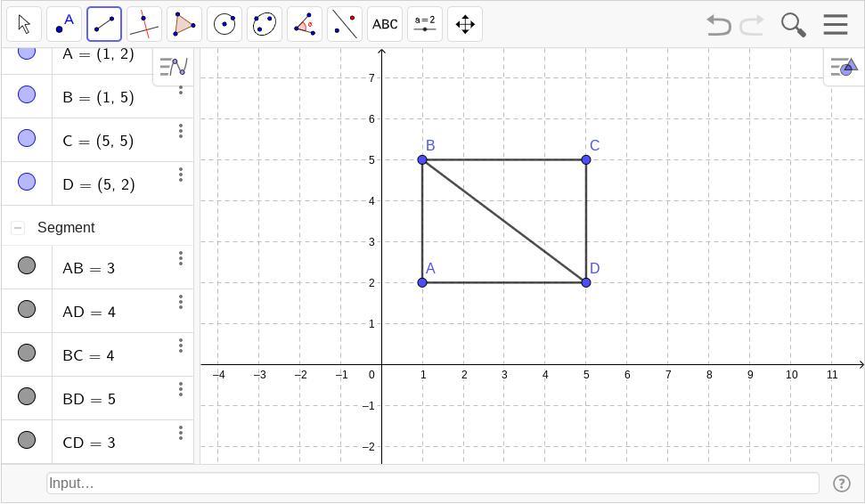865x504 pixels.
Task: Toggle visibility of point C
Action: [27, 138]
